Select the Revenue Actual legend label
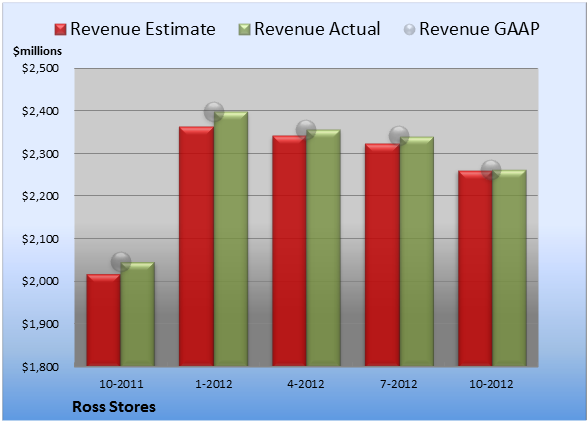This screenshot has width=588, height=422. [317, 29]
